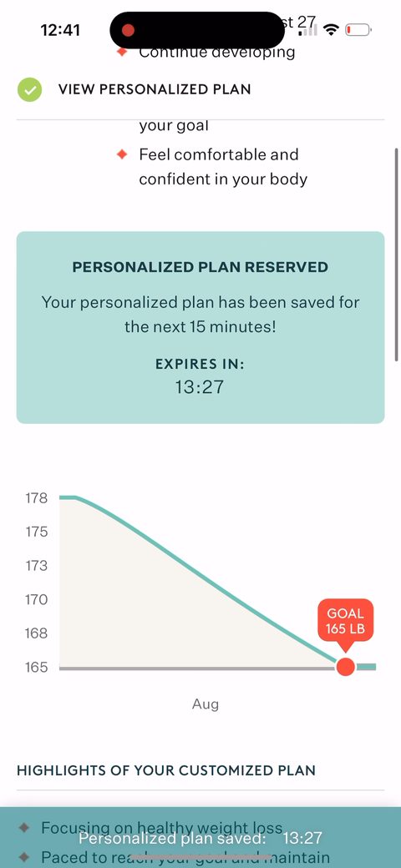Tap Highlights of Your Customized Plan heading

pyautogui.click(x=166, y=770)
